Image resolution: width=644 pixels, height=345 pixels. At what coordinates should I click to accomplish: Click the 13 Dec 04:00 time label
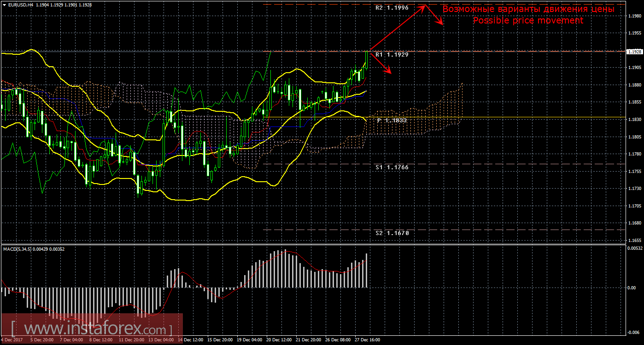pos(161,340)
